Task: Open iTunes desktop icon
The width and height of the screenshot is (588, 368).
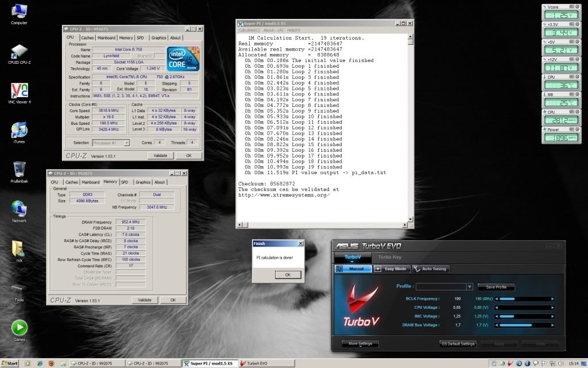Action: [19, 130]
